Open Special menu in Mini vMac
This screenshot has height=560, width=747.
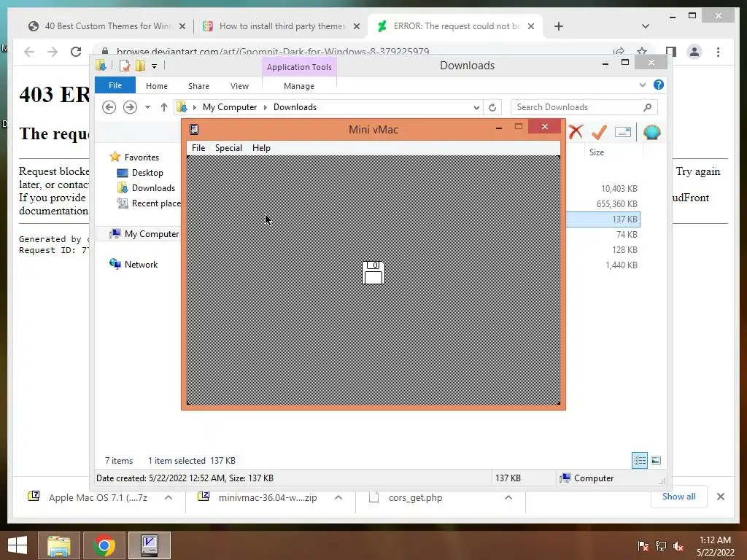(x=228, y=147)
